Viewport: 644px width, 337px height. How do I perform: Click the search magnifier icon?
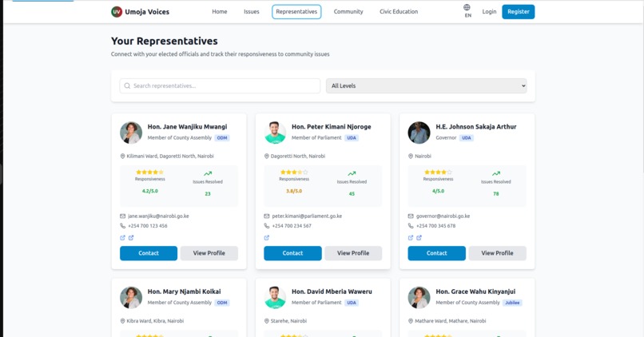pos(127,85)
